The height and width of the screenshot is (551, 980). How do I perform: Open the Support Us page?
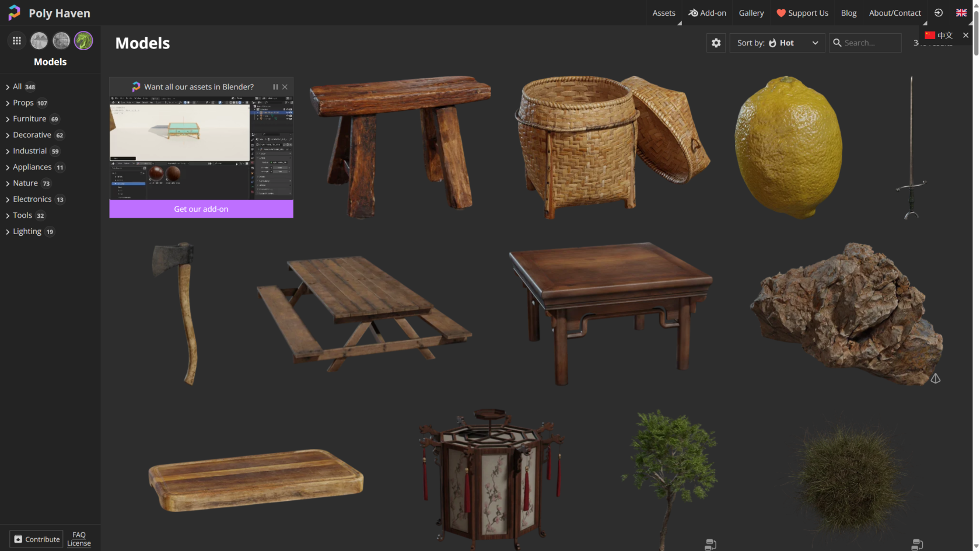(x=802, y=13)
